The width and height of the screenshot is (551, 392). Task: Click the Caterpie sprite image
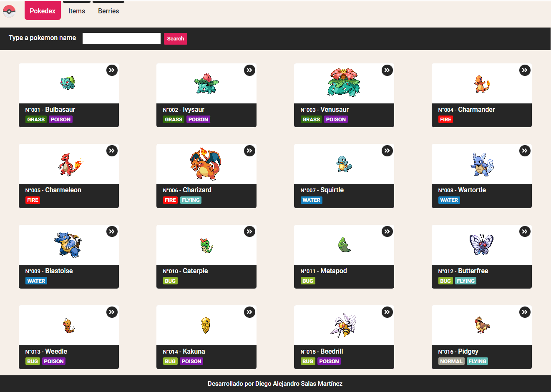point(206,246)
